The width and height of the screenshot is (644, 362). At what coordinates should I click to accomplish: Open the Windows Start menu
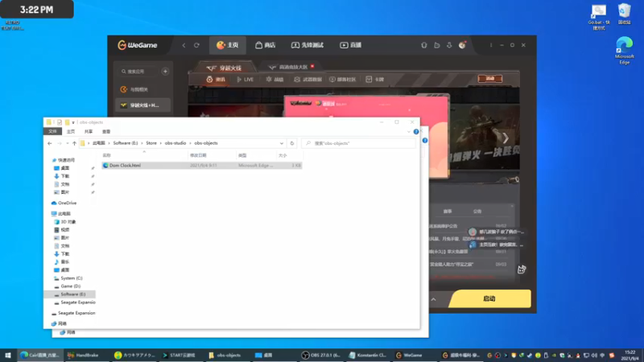tap(8, 355)
